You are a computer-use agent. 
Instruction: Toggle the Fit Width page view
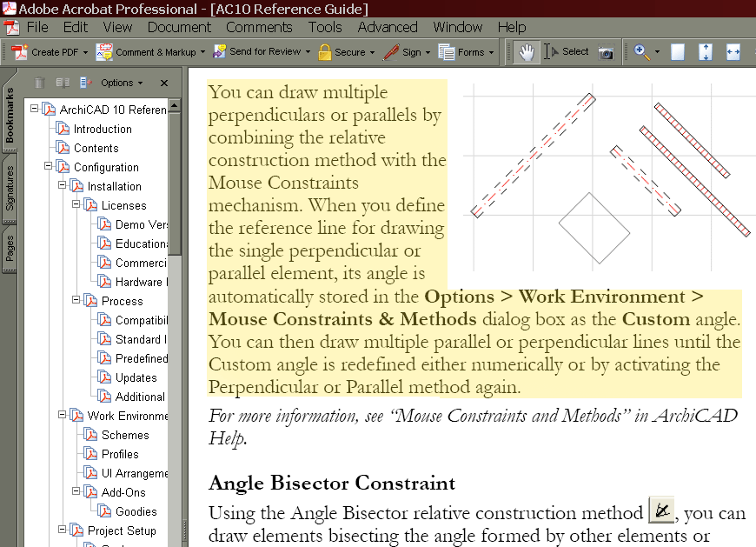point(734,52)
